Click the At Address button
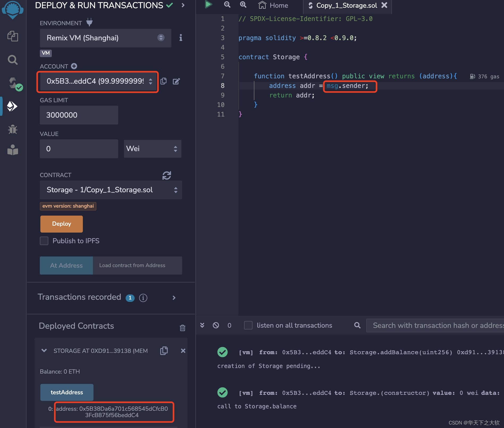The image size is (504, 428). 66,265
